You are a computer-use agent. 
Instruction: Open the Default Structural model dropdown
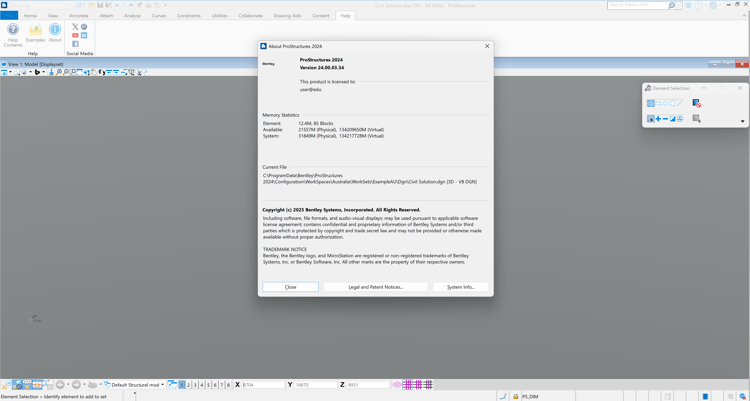tap(163, 385)
